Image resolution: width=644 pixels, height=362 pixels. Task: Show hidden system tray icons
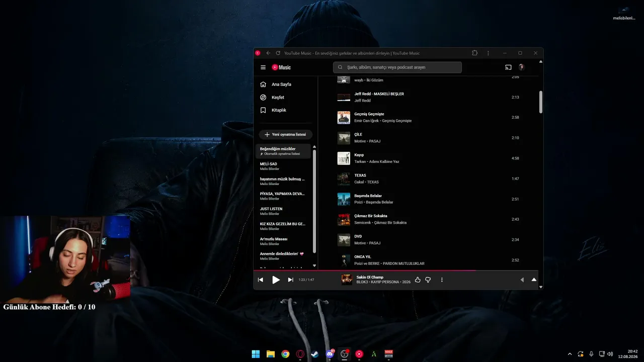[x=570, y=354]
